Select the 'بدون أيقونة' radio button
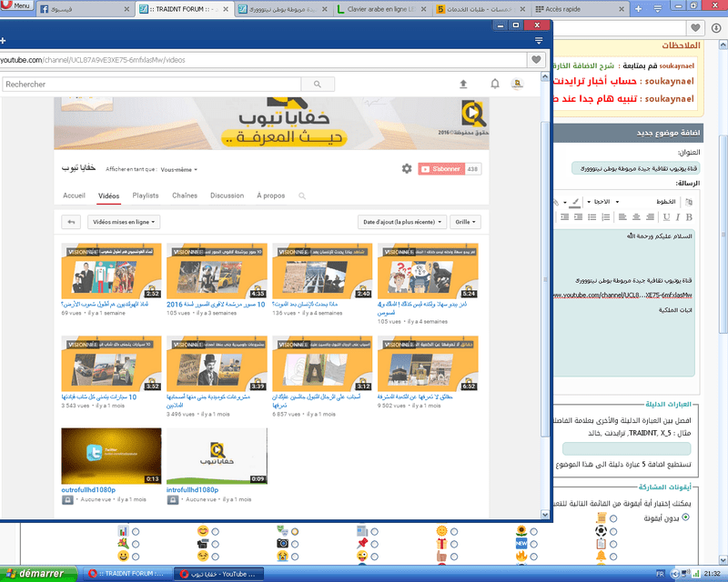This screenshot has width=728, height=582. point(685,517)
